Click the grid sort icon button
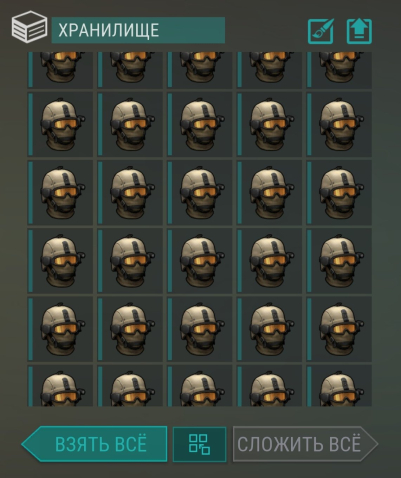 [199, 444]
